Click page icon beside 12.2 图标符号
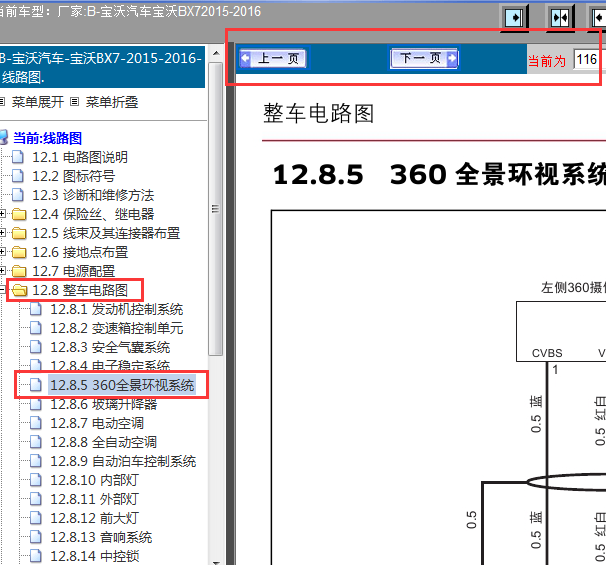Viewport: 606px width, 565px height. point(18,176)
